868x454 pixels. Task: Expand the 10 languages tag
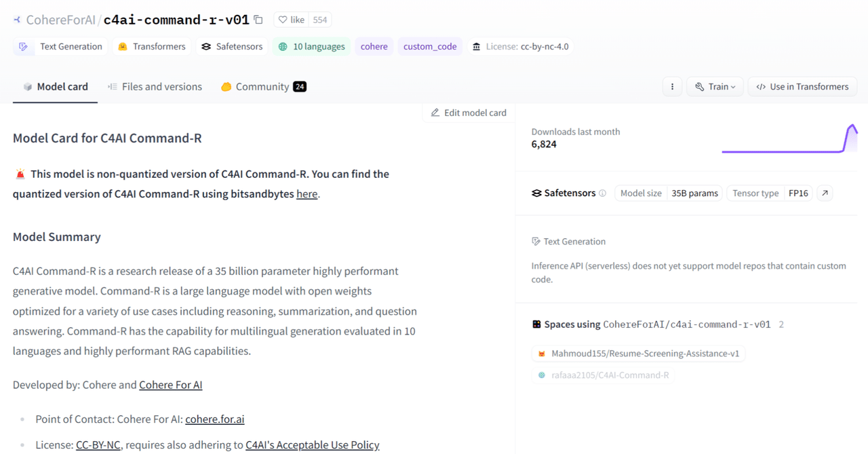pos(311,47)
